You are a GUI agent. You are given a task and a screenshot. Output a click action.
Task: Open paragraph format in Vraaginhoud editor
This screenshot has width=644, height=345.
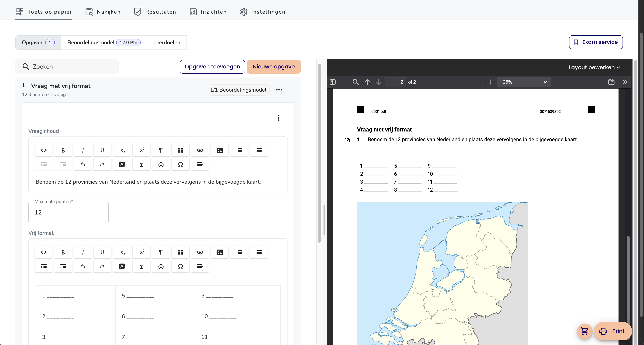(161, 150)
